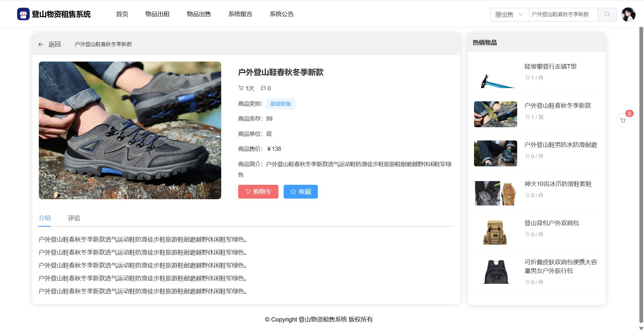The image size is (644, 331).
Task: Click the blue 收藏 favorite button
Action: click(301, 192)
